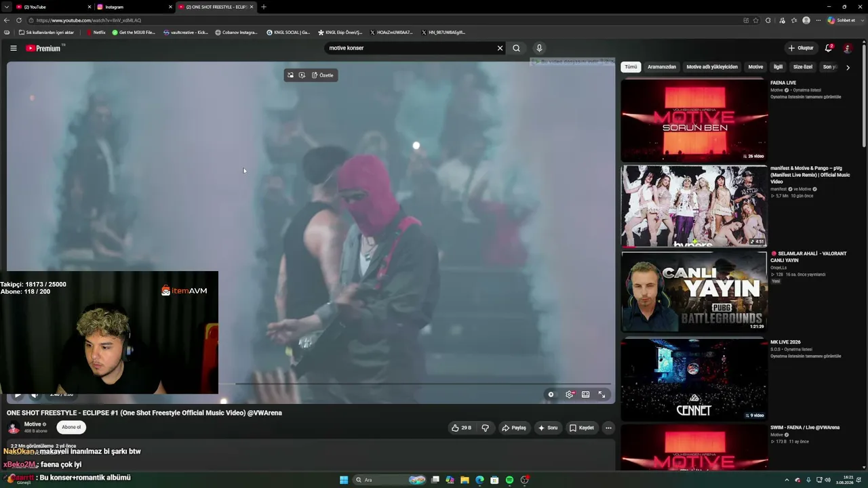Image resolution: width=868 pixels, height=488 pixels.
Task: Share the video via Paylaş
Action: tap(514, 428)
